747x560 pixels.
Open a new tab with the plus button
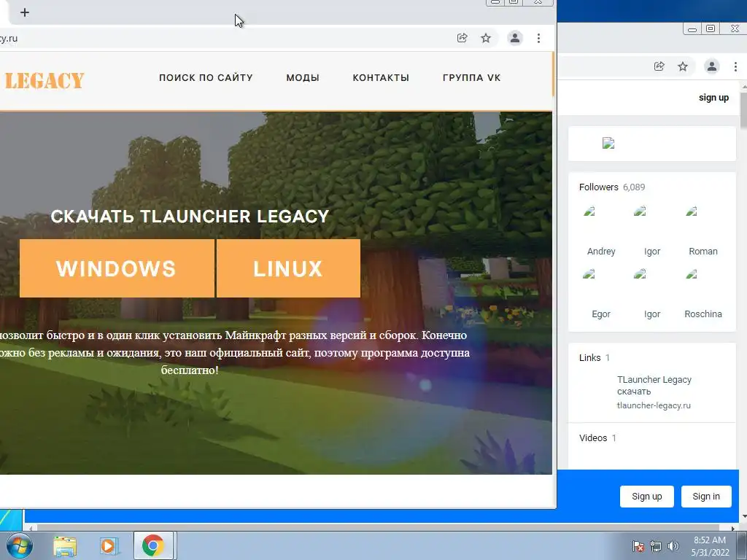(x=25, y=12)
